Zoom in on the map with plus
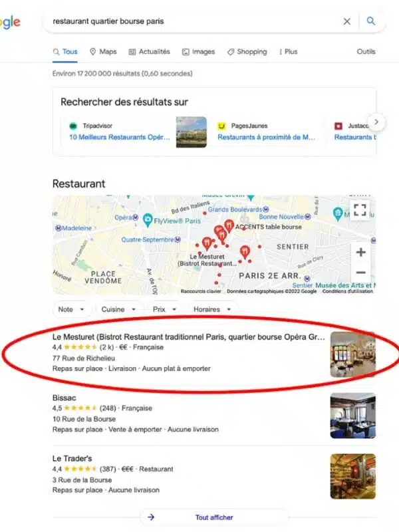Viewport: 399px width, 532px height. point(360,252)
